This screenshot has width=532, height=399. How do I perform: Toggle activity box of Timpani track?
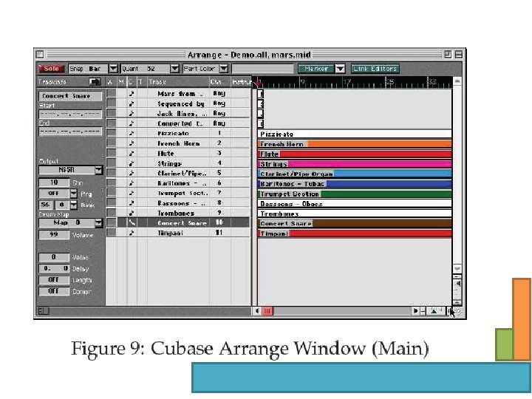112,233
